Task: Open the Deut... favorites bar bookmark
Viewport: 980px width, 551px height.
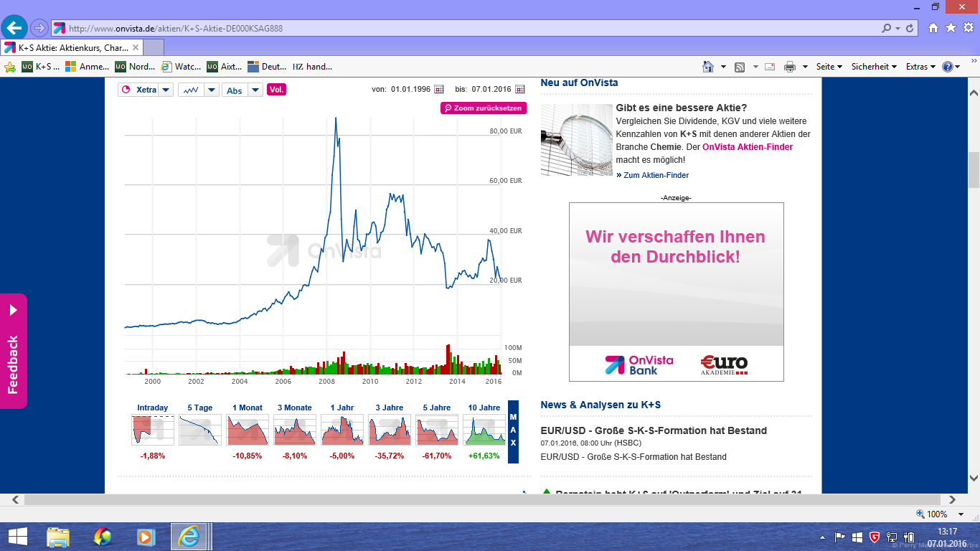Action: coord(268,67)
